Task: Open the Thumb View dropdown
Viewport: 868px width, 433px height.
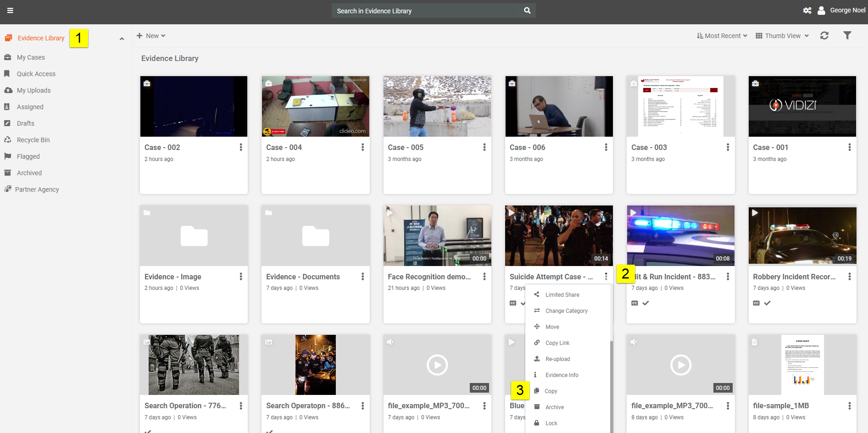Action: [782, 36]
